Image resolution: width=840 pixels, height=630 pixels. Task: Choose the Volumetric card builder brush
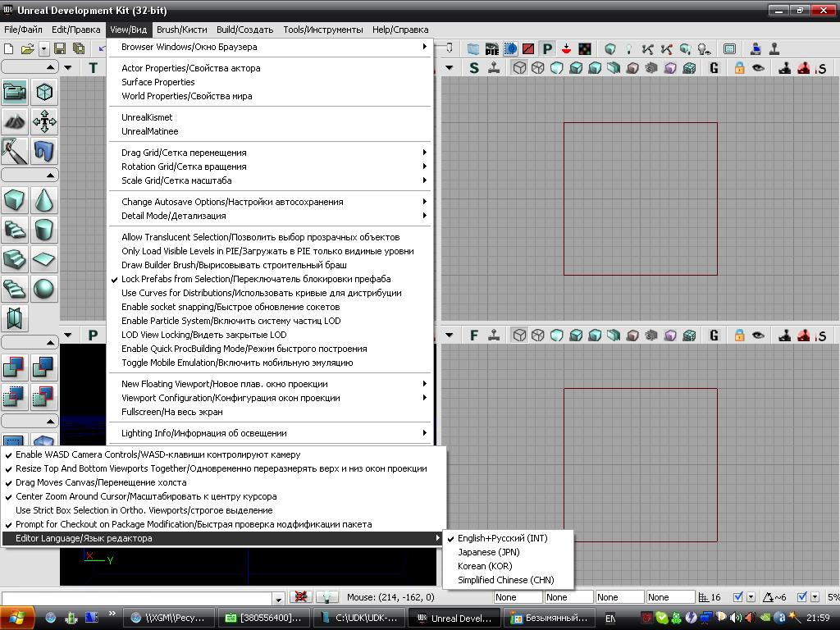(x=15, y=319)
